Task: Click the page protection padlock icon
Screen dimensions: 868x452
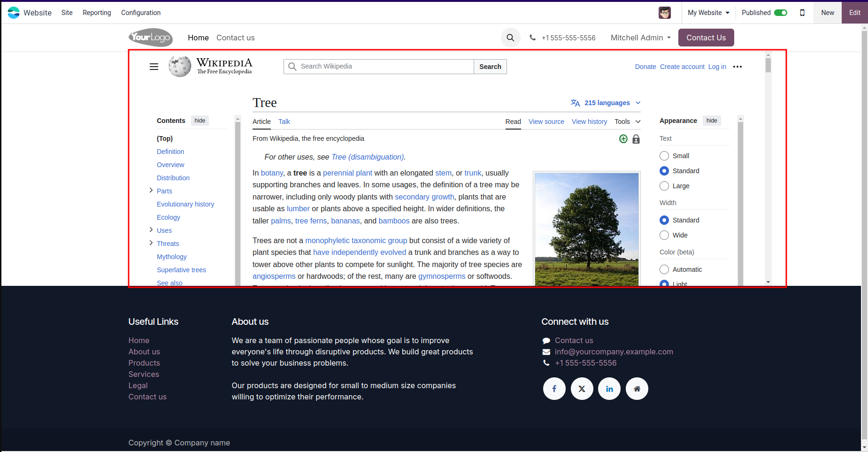Action: tap(636, 139)
